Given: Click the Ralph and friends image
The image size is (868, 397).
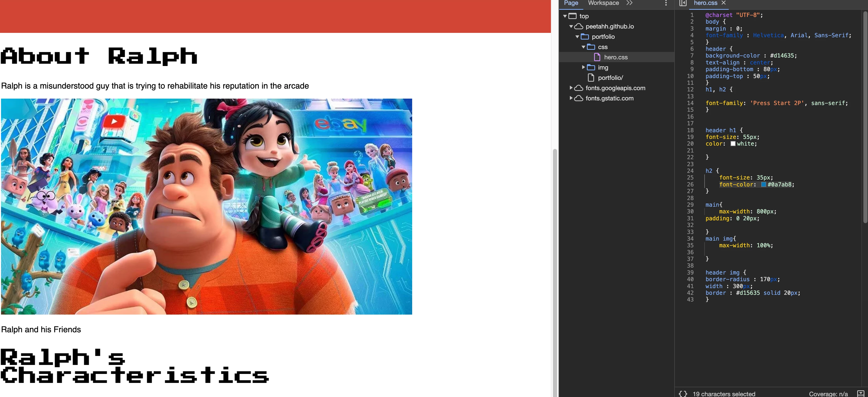Looking at the screenshot, I should (206, 206).
